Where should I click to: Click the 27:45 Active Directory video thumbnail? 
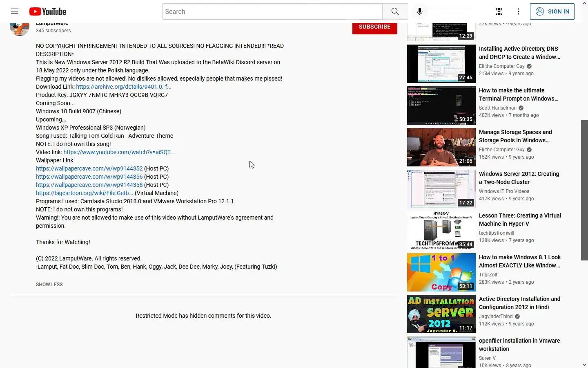(441, 64)
